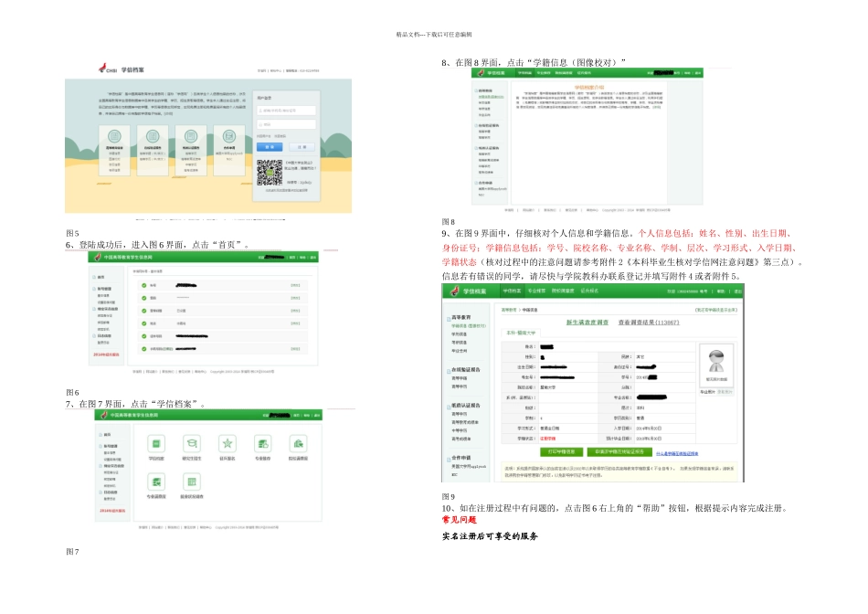Click the 注册 button in figure 5
This screenshot has width=868, height=614.
[x=302, y=147]
